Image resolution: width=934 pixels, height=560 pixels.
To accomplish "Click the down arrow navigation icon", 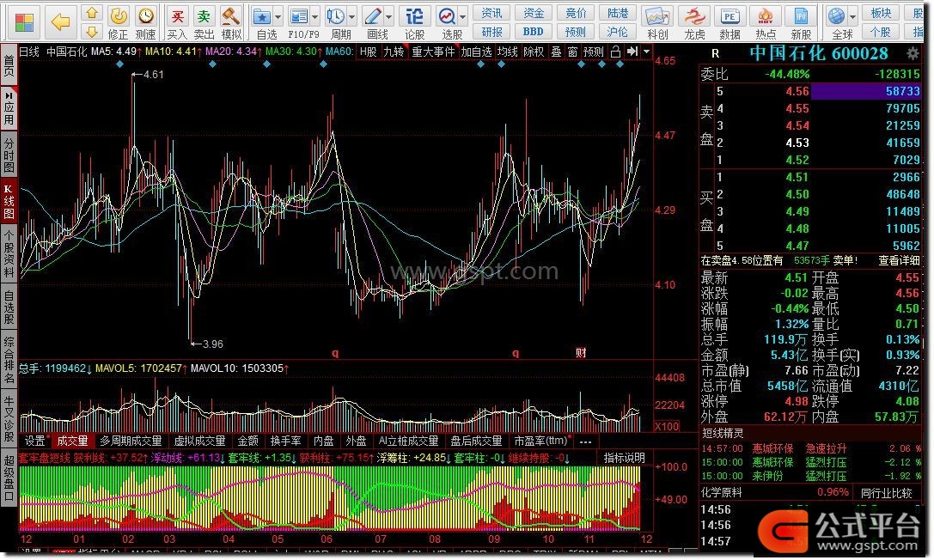I will click(92, 32).
